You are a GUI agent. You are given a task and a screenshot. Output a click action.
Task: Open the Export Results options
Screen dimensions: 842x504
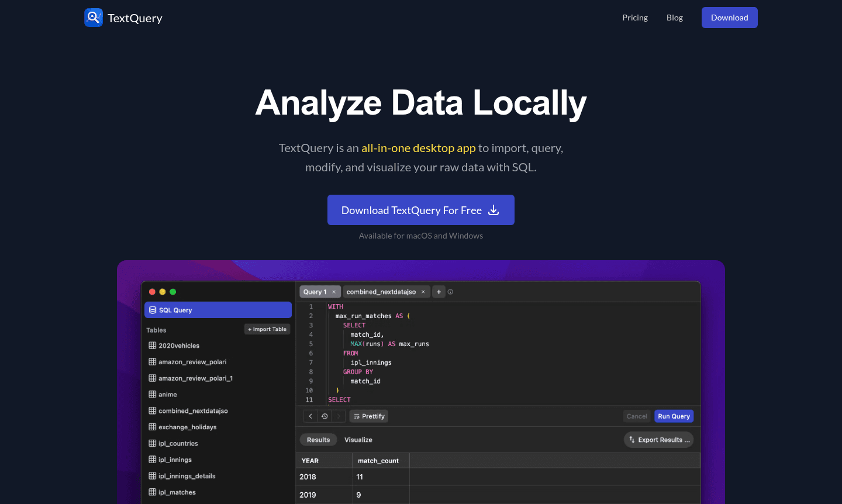(x=658, y=439)
